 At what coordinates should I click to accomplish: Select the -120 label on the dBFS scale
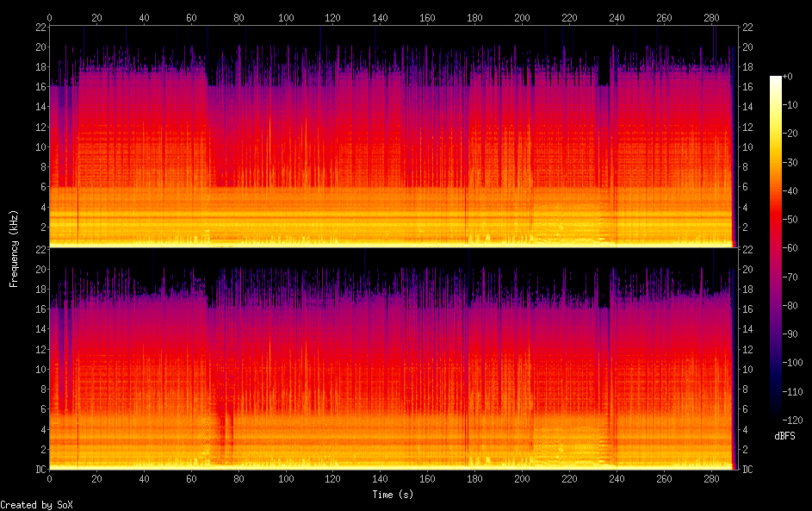[x=796, y=415]
